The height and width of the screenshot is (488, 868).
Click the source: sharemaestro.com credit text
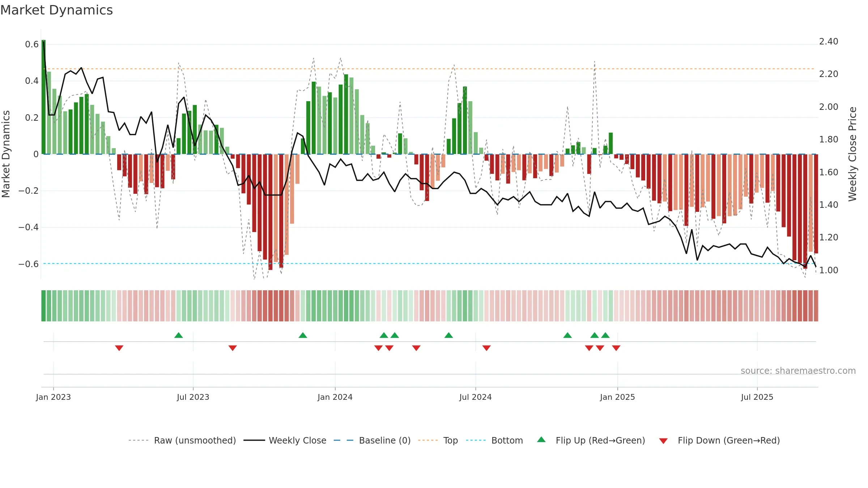[x=798, y=371]
